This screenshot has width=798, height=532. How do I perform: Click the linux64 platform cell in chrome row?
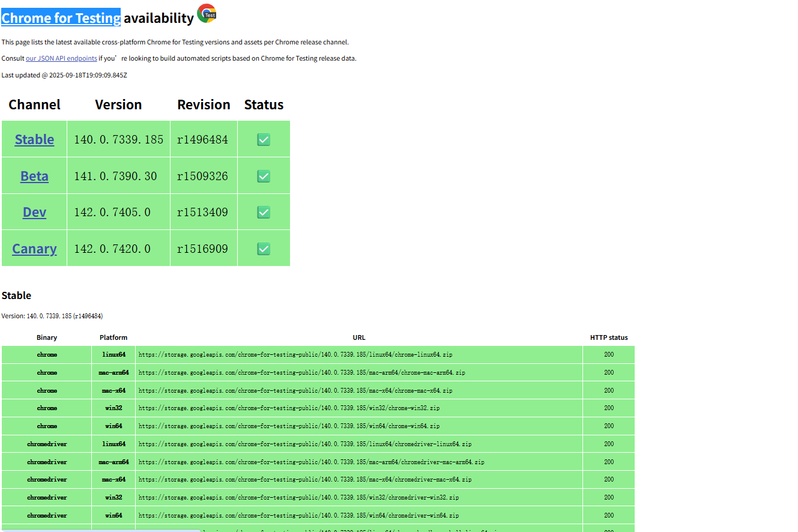click(113, 355)
